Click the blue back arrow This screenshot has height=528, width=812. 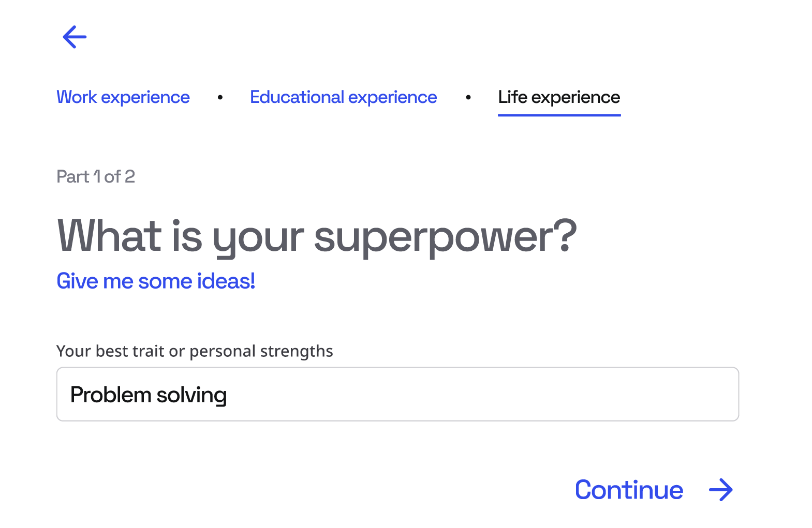coord(75,37)
